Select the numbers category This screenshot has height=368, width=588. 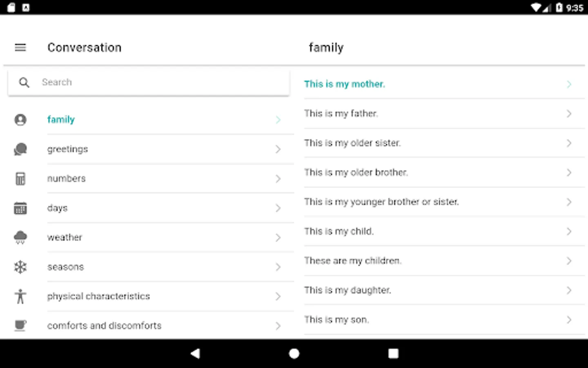(67, 179)
